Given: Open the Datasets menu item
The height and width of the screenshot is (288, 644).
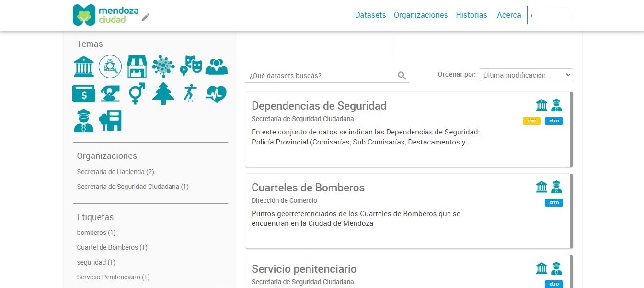Looking at the screenshot, I should pos(370,15).
